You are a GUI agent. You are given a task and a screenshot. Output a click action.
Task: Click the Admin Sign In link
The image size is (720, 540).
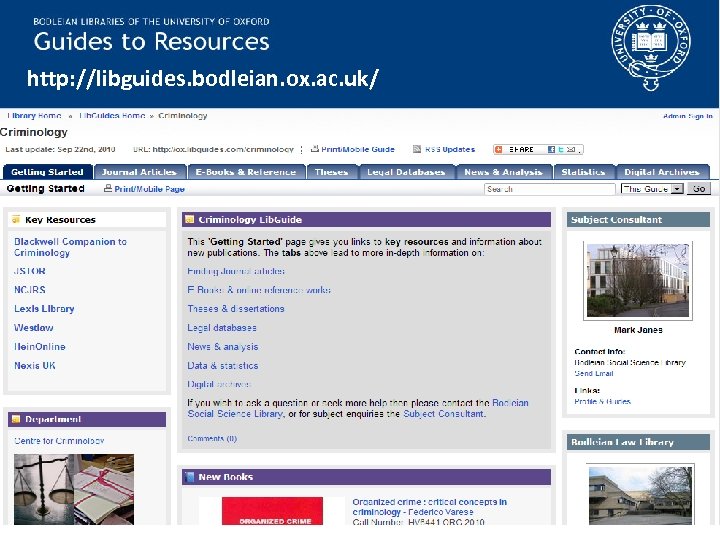(x=687, y=116)
